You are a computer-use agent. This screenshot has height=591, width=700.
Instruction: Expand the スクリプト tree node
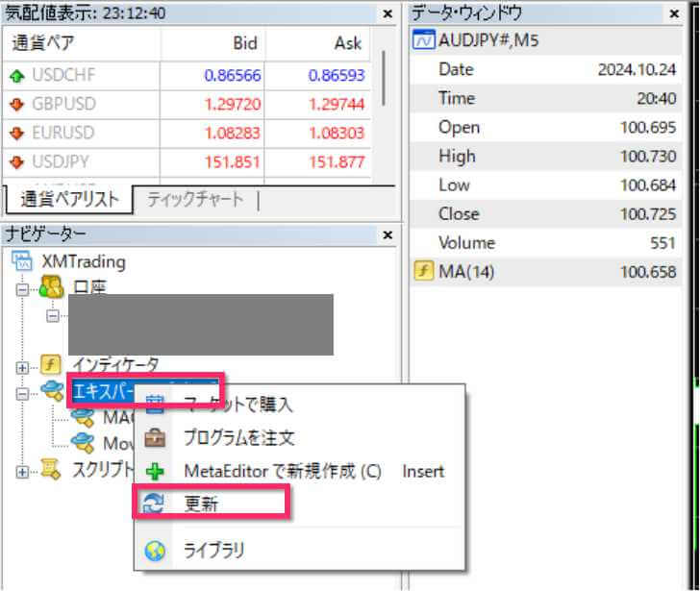coord(24,471)
